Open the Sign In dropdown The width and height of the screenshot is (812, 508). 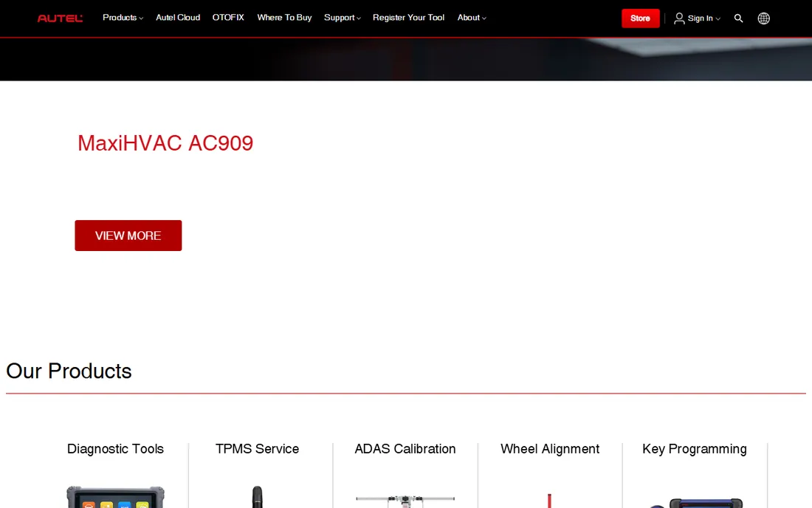pyautogui.click(x=703, y=18)
